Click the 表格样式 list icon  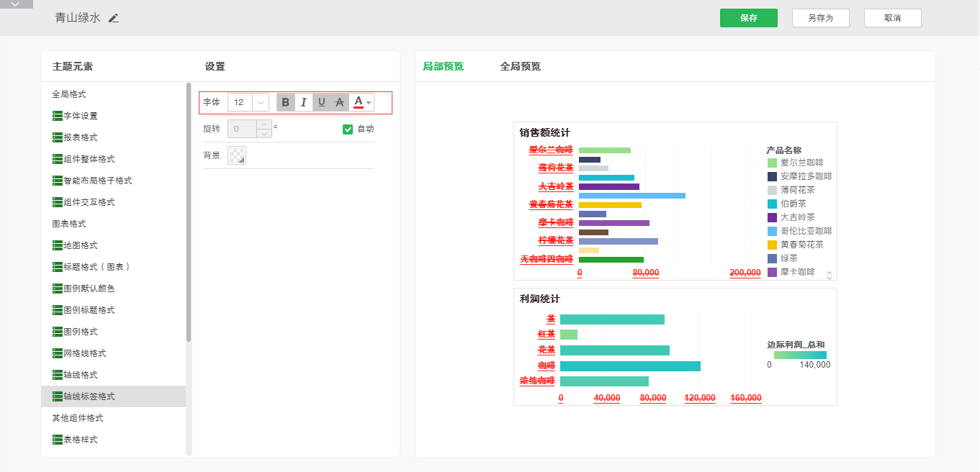point(58,440)
